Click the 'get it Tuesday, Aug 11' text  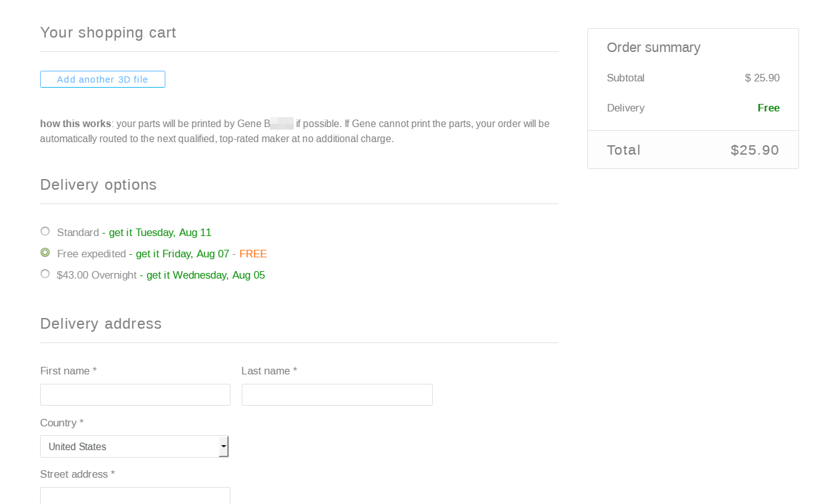point(160,233)
